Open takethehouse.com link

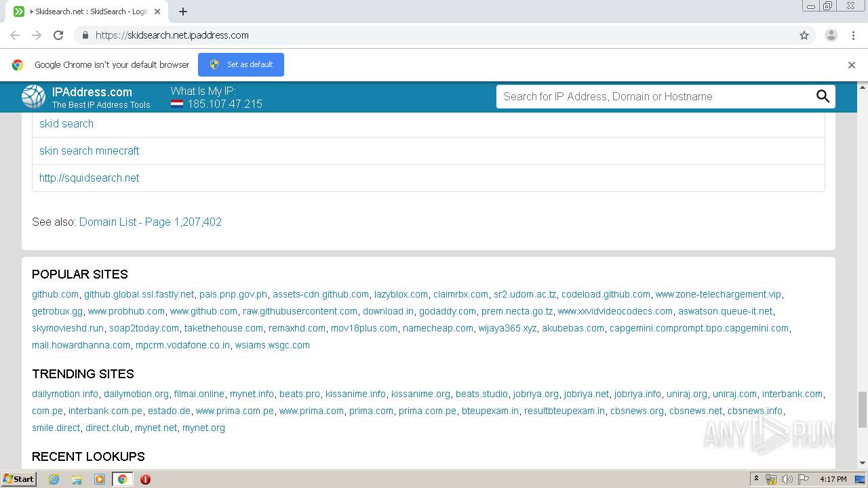[224, 328]
